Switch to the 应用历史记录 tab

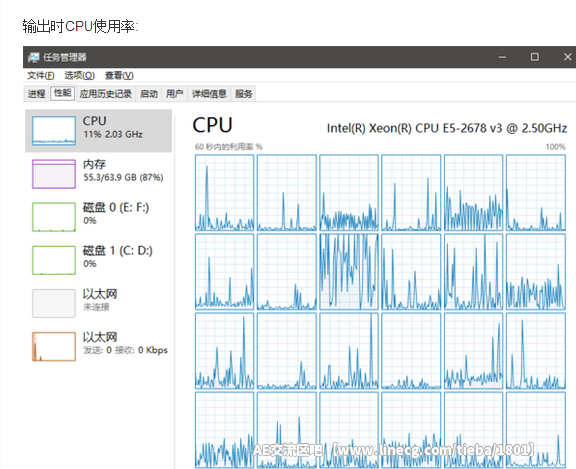click(x=106, y=94)
